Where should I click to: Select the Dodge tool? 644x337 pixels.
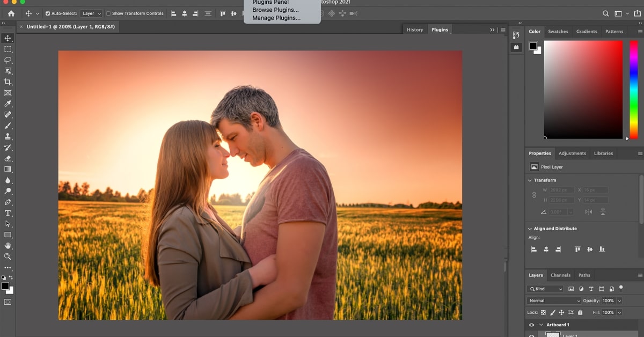point(8,191)
